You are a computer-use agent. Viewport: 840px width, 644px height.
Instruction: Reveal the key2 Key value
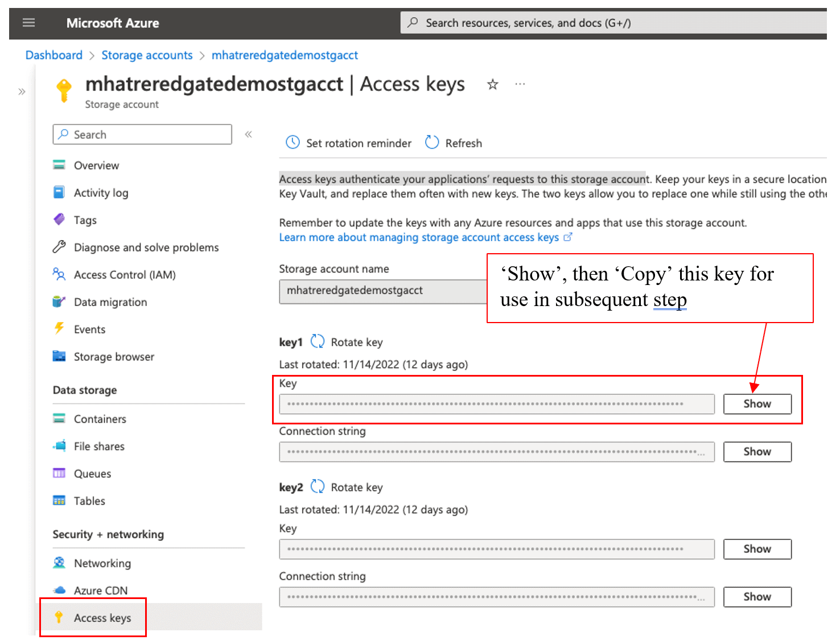tap(757, 549)
